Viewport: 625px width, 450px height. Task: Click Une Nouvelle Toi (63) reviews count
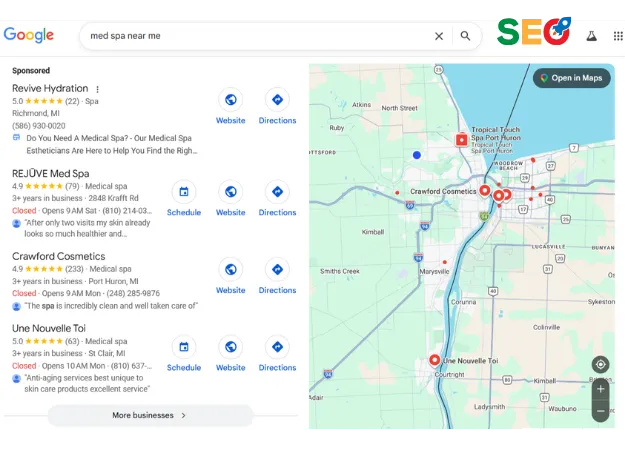(x=72, y=341)
